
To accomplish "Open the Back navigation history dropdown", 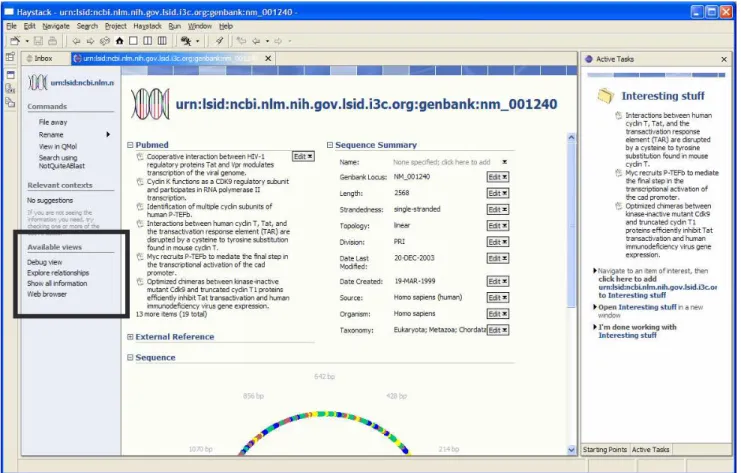I will pyautogui.click(x=267, y=41).
